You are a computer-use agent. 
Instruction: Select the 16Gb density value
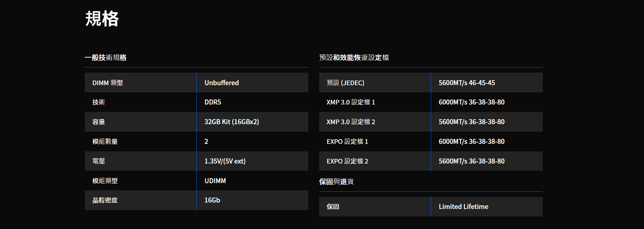coord(212,200)
